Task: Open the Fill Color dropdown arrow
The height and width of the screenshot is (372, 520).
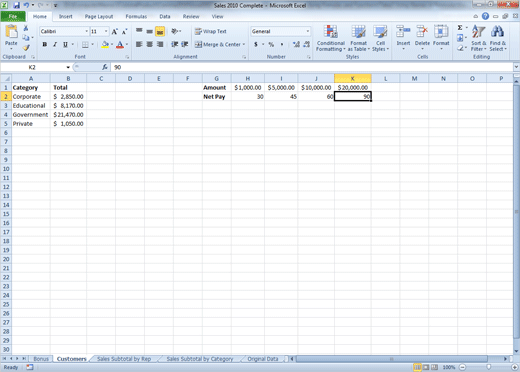Action: [x=112, y=44]
